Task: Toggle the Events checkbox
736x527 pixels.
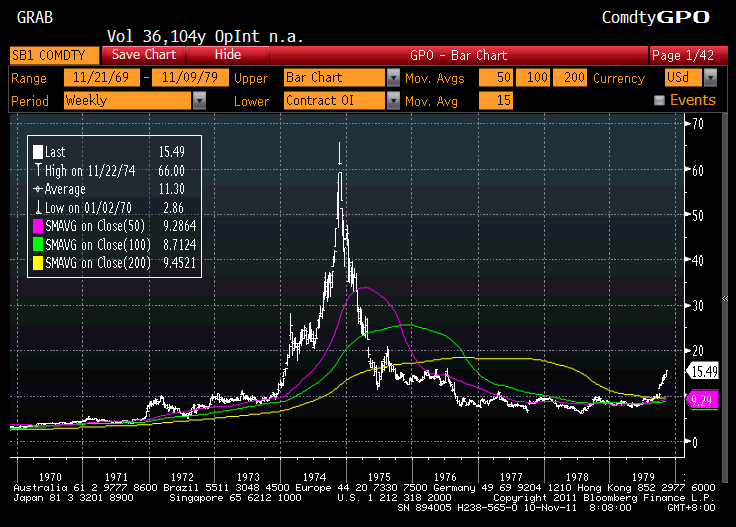Action: point(659,100)
